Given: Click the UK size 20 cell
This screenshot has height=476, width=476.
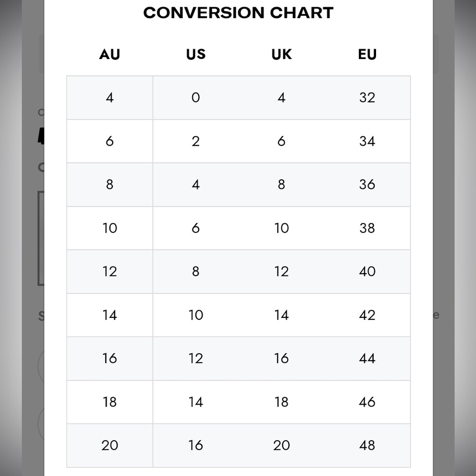Looking at the screenshot, I should point(281,446).
